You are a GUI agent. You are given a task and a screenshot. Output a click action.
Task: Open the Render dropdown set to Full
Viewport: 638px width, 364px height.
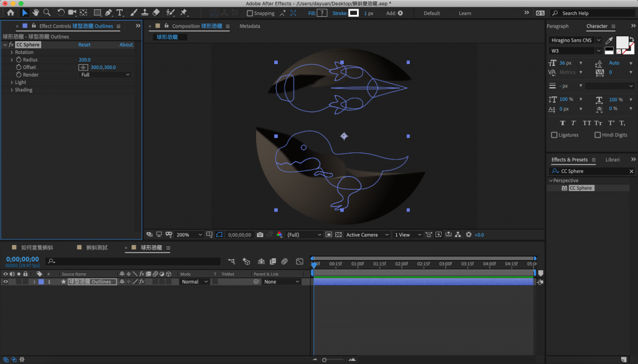click(x=105, y=75)
